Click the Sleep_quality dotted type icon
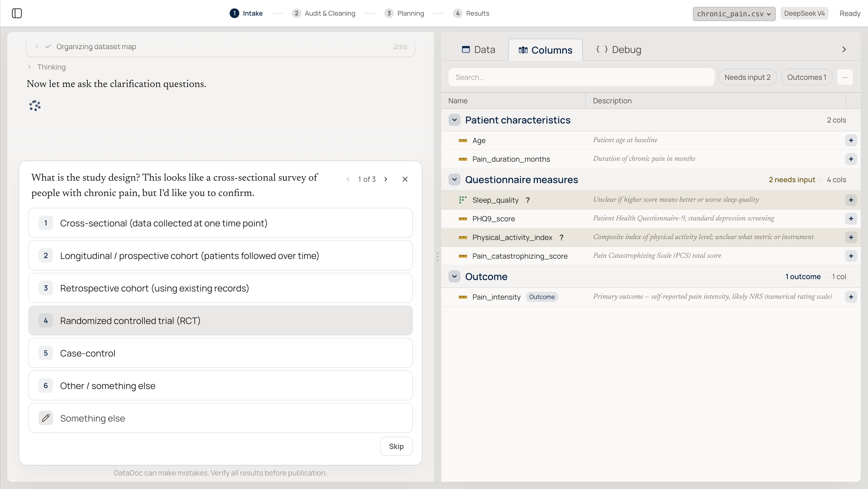The width and height of the screenshot is (868, 489). point(463,200)
